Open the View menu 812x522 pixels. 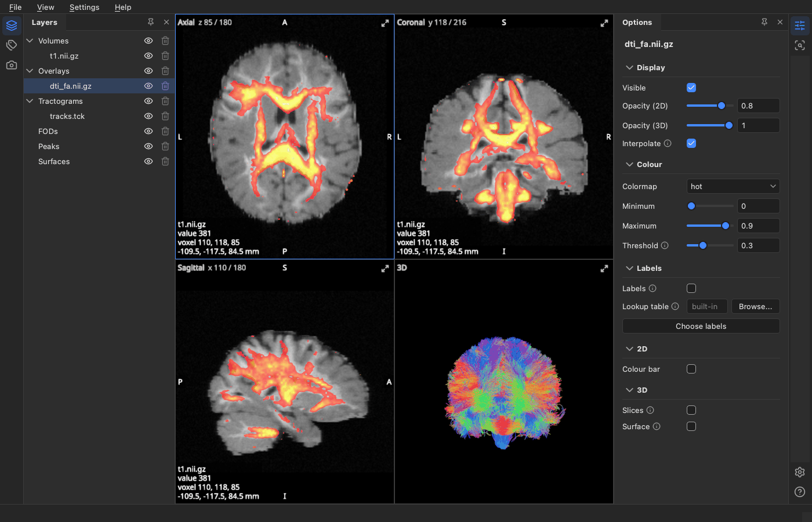click(45, 7)
